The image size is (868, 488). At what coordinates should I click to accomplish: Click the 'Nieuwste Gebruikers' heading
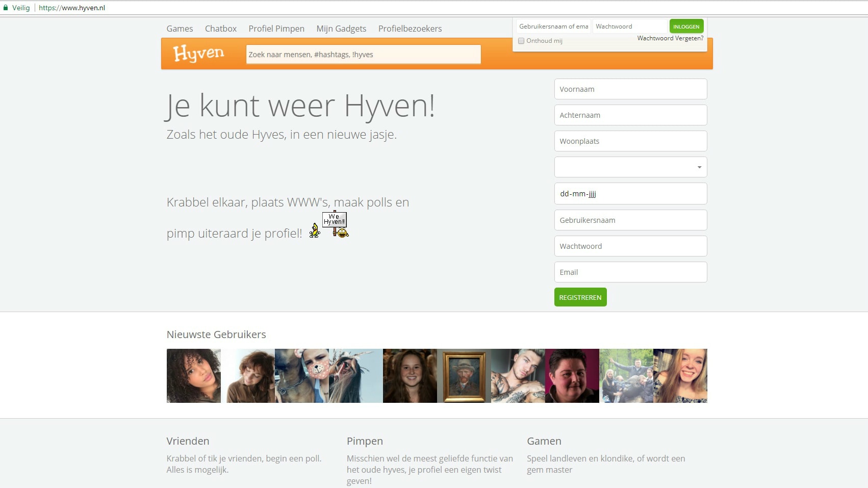216,335
